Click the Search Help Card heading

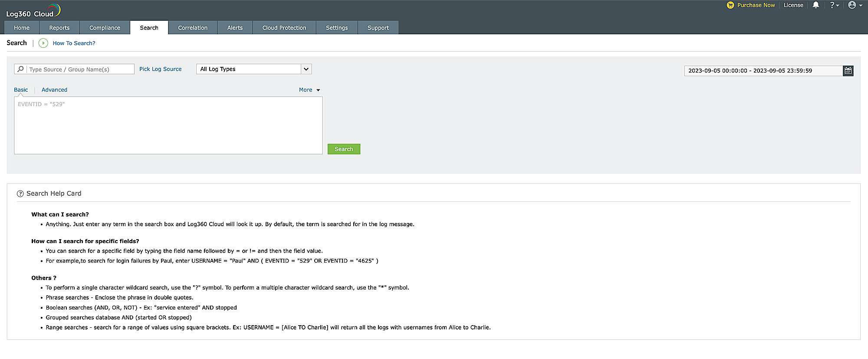coord(54,194)
